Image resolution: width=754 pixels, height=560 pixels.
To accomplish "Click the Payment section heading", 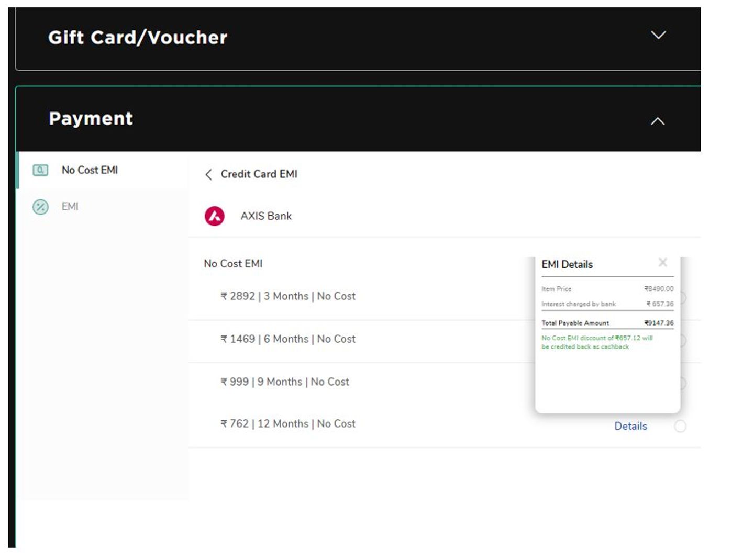I will click(91, 119).
